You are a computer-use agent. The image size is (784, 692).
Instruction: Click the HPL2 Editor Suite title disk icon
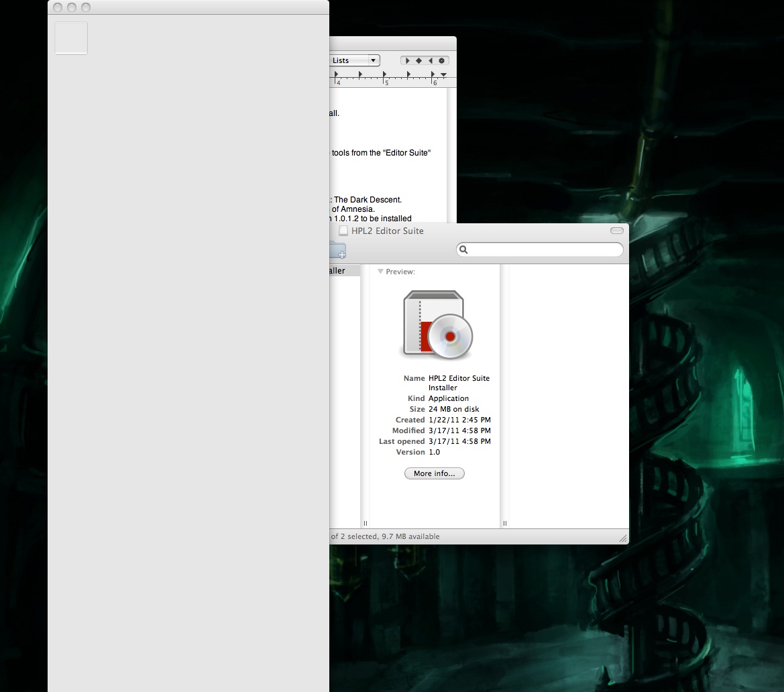(343, 231)
